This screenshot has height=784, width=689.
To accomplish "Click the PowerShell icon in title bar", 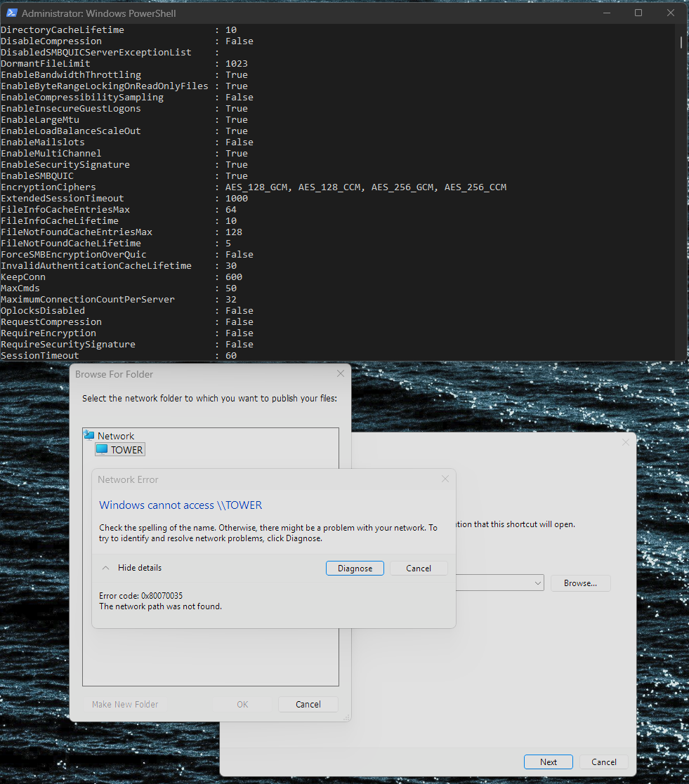I will (11, 13).
